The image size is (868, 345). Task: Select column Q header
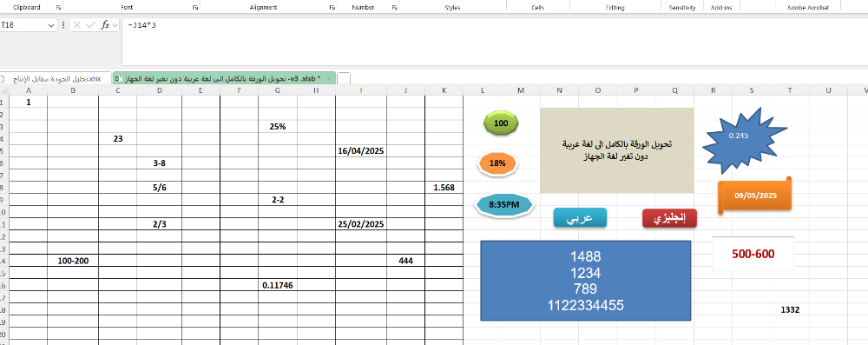[674, 90]
